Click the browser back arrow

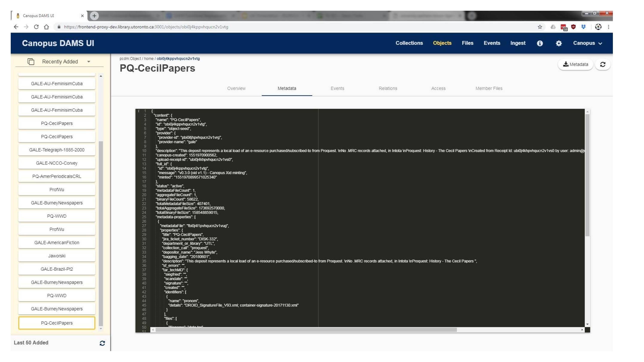pyautogui.click(x=16, y=27)
